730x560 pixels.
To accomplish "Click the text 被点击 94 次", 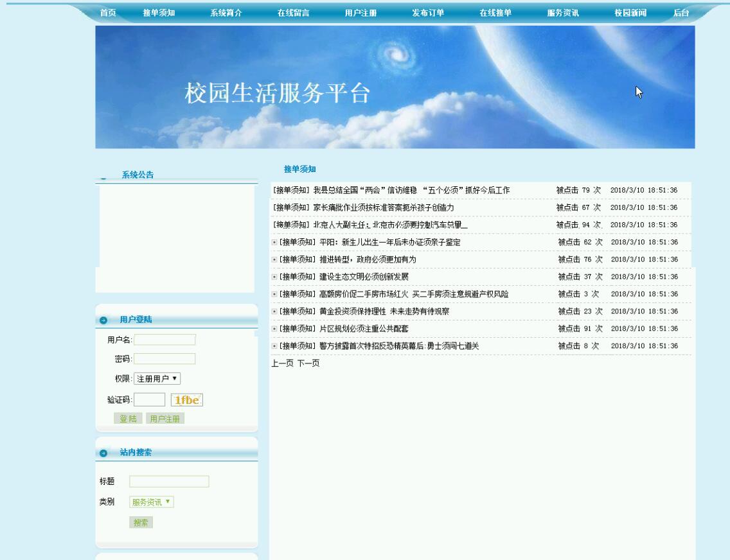I will (x=578, y=225).
